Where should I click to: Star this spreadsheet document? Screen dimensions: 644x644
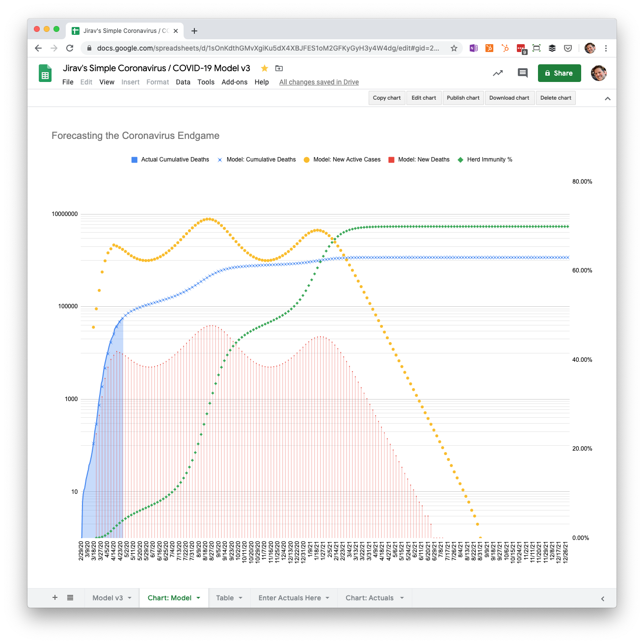pyautogui.click(x=265, y=68)
